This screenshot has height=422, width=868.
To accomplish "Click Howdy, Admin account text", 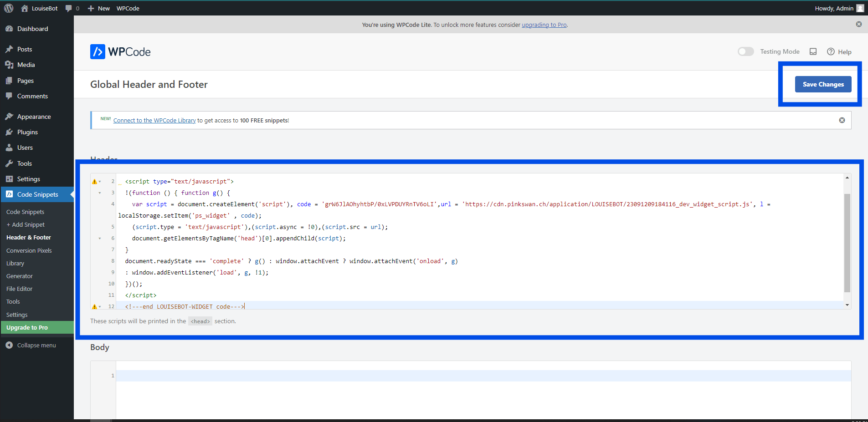I will [x=834, y=8].
